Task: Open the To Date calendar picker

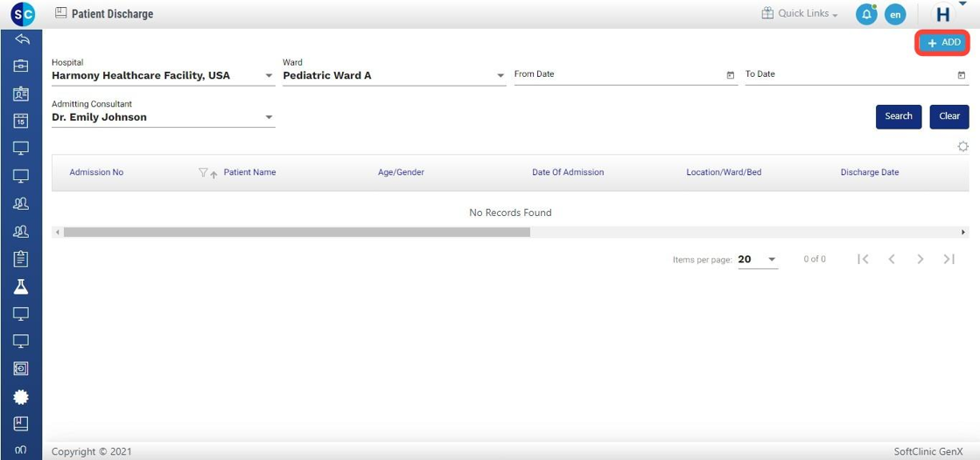Action: (x=962, y=75)
